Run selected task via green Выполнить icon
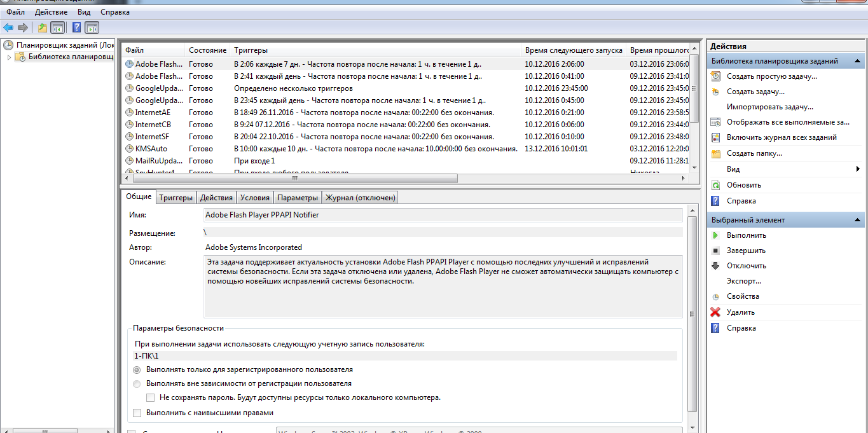Viewport: 868px width, 433px height. (715, 235)
